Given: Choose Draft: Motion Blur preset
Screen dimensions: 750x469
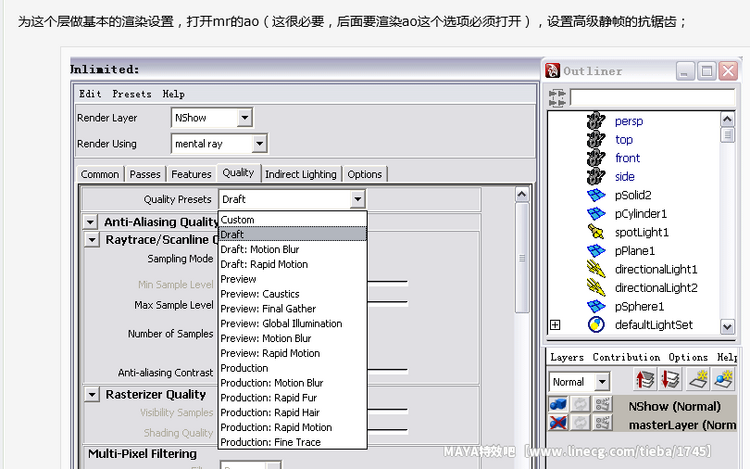Looking at the screenshot, I should click(293, 249).
